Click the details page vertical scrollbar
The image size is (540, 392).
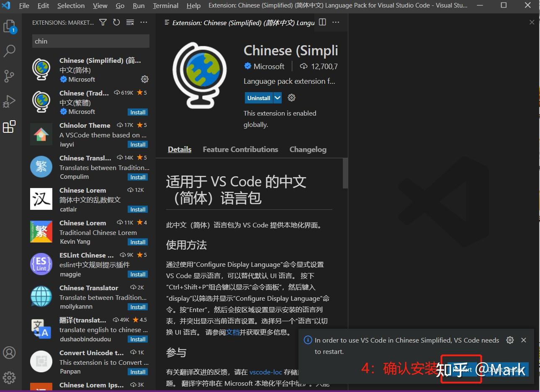pos(345,173)
